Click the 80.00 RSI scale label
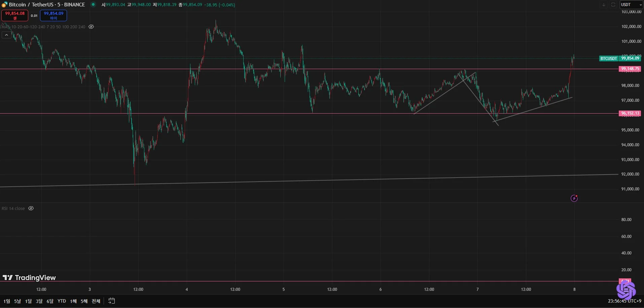The image size is (644, 308). coord(626,220)
